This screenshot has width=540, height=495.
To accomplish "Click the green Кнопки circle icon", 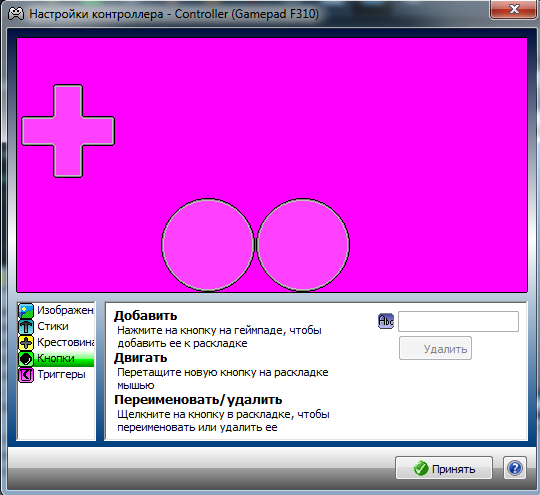I will click(x=26, y=359).
